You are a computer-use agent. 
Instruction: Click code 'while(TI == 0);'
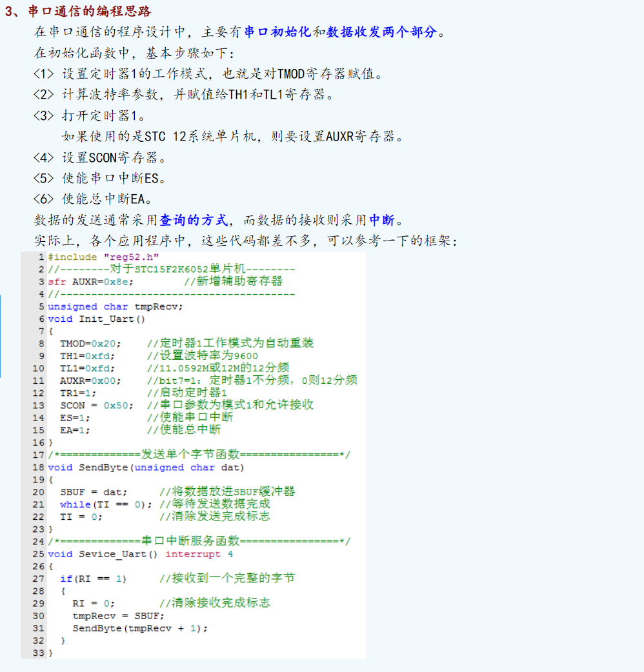[106, 505]
